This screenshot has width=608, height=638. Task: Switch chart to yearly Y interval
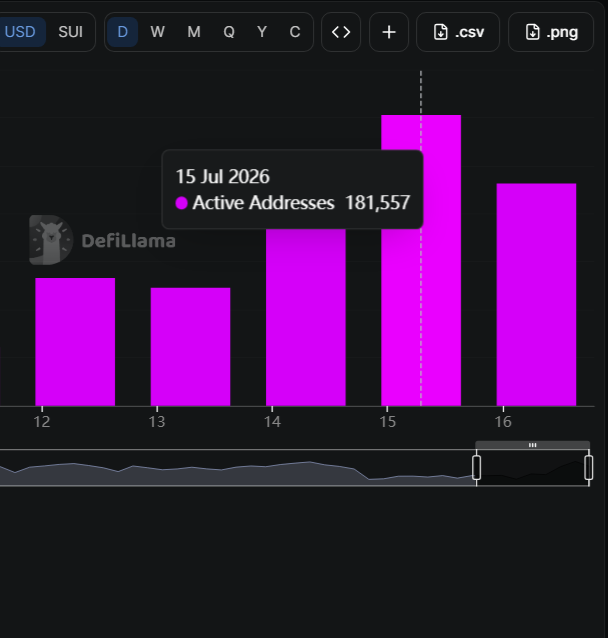click(262, 32)
